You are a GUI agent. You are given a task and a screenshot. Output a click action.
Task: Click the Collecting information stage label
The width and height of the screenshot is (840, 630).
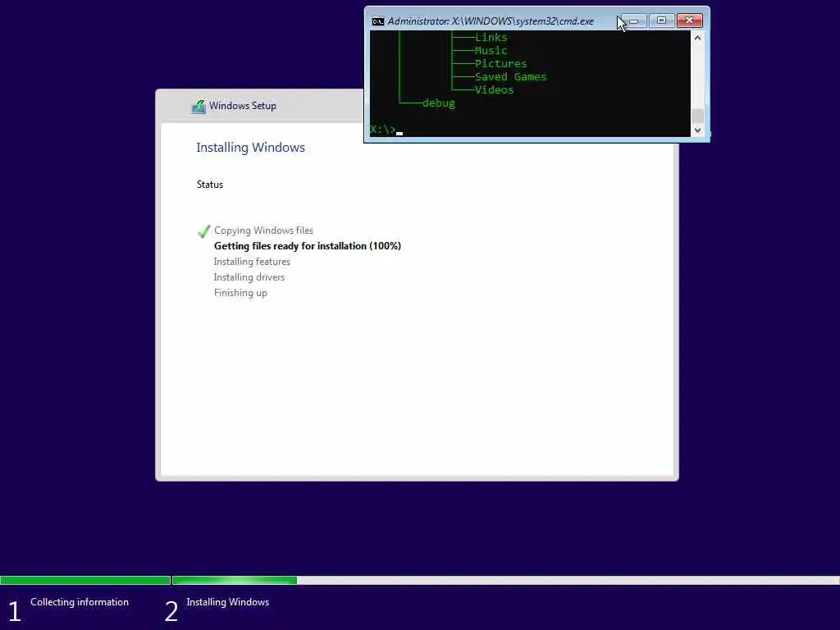pos(80,602)
